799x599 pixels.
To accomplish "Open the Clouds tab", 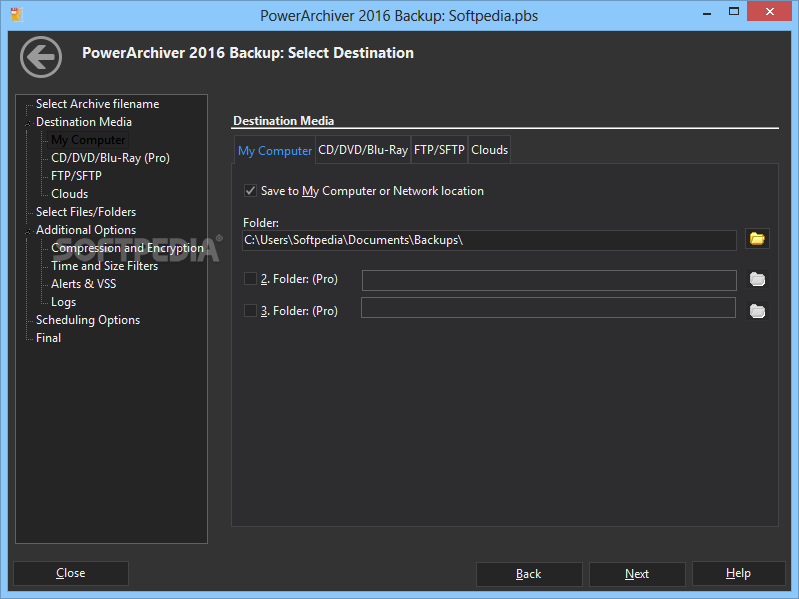I will 489,150.
